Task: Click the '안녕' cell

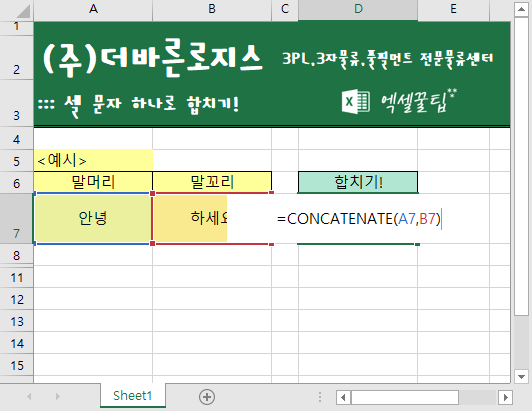Action: (93, 218)
